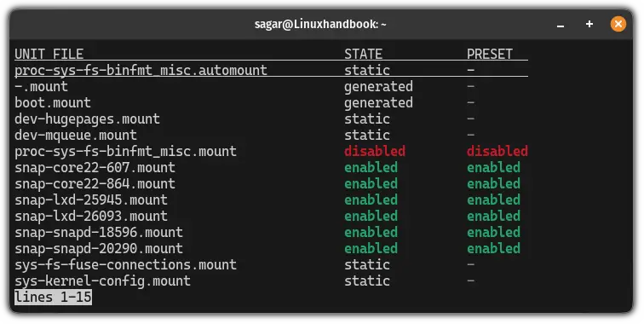644x324 pixels.
Task: Click sys-kernel-config.mount unit name
Action: pyautogui.click(x=103, y=281)
